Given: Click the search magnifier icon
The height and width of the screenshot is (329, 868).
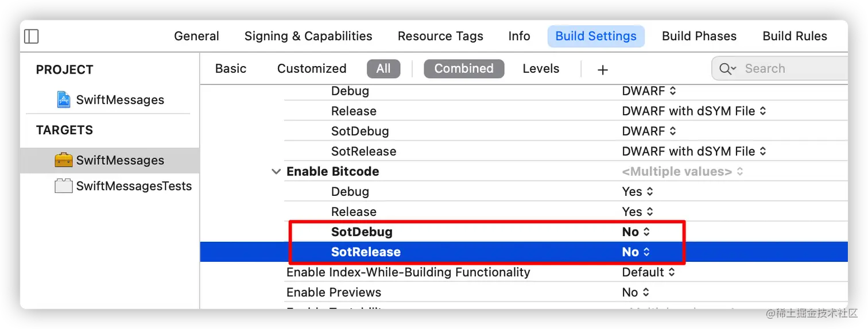Looking at the screenshot, I should [727, 69].
